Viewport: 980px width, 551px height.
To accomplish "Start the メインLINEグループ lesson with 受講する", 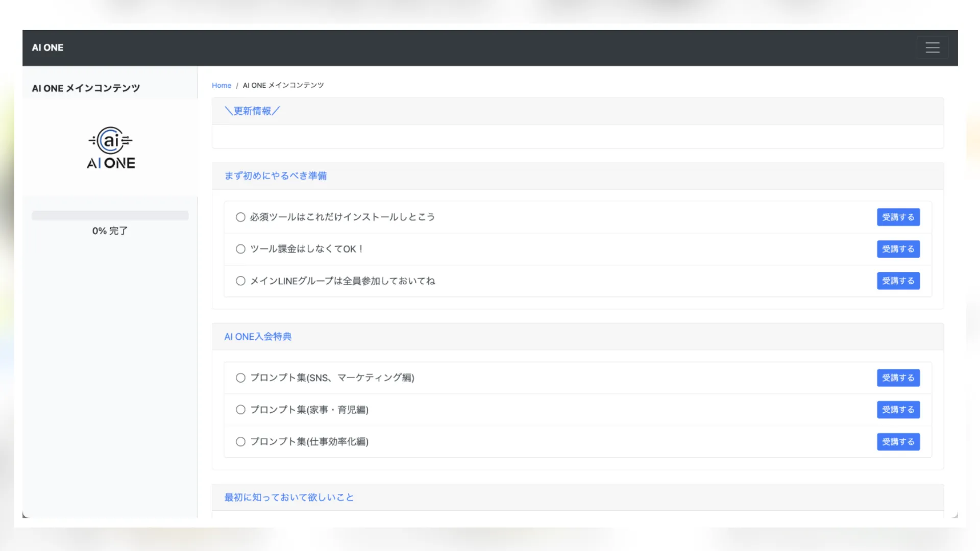I will click(898, 281).
